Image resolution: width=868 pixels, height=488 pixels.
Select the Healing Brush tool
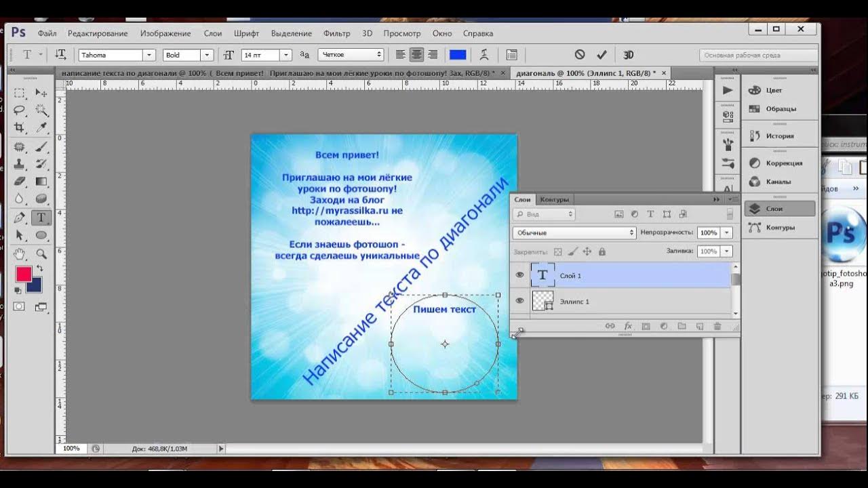(x=20, y=146)
